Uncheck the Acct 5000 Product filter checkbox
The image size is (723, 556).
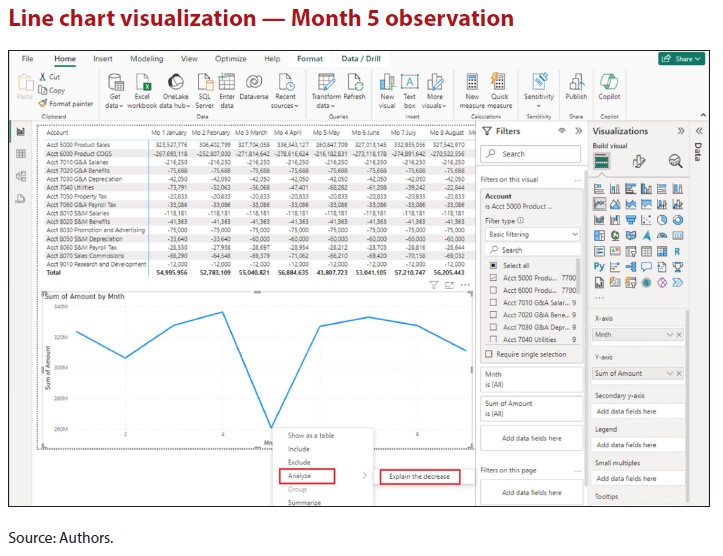pos(490,277)
